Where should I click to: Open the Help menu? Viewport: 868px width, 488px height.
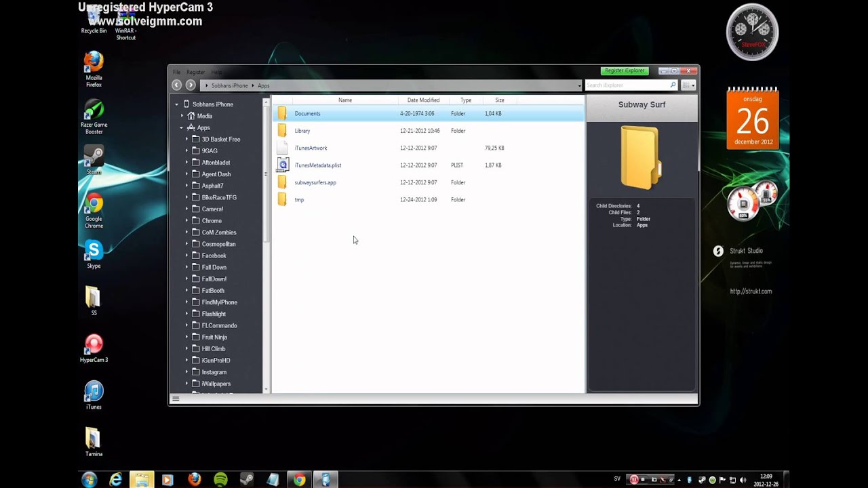click(x=216, y=72)
